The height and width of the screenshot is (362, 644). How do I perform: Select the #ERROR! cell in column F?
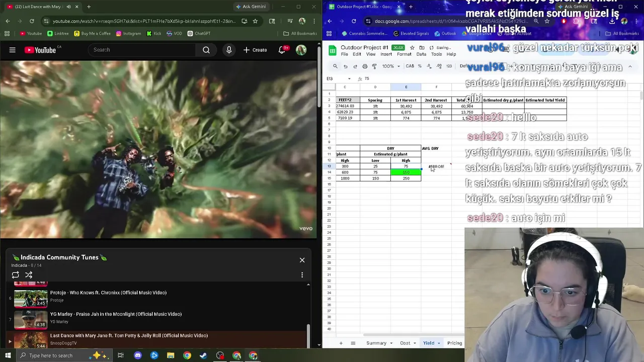coord(436,166)
